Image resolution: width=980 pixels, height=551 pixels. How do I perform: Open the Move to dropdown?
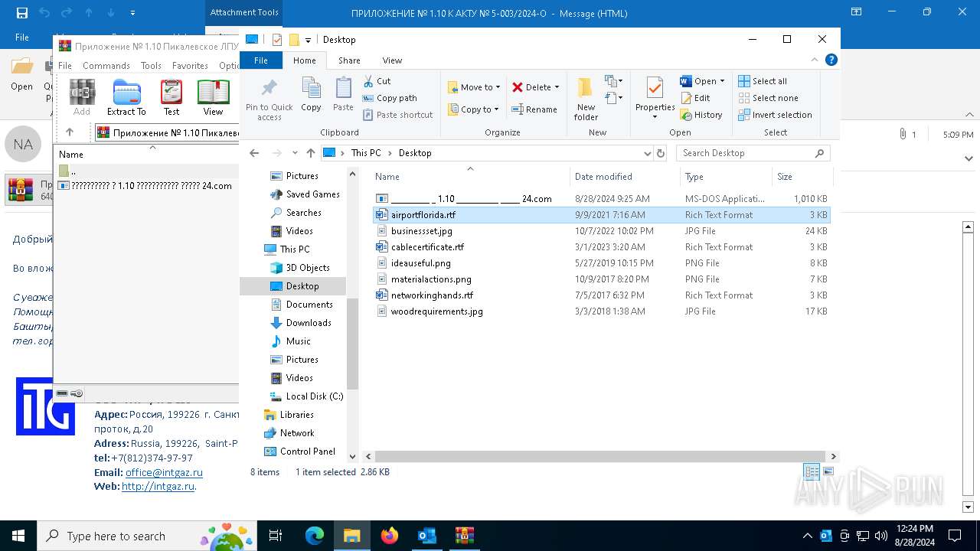coord(474,87)
